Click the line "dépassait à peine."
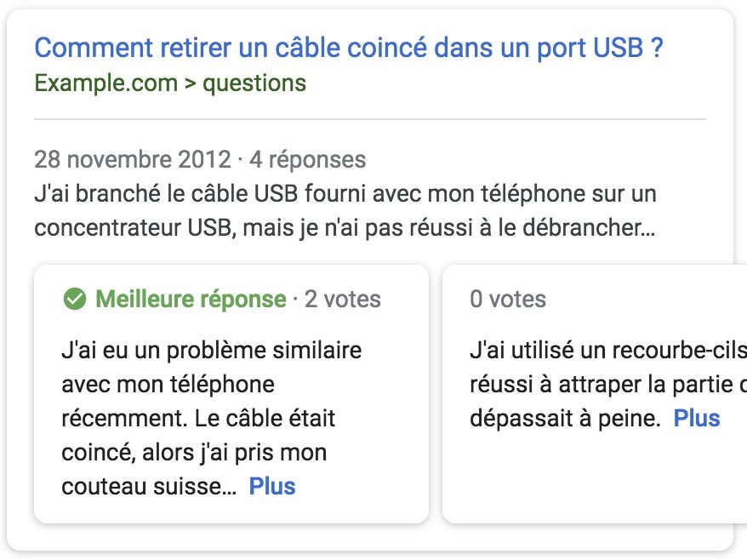The image size is (747, 560). coord(565,418)
